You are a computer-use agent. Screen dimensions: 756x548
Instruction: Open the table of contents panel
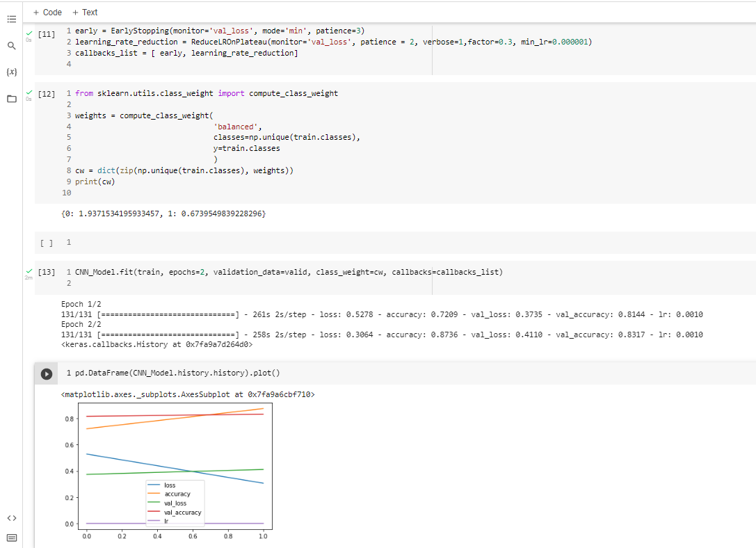pyautogui.click(x=12, y=19)
